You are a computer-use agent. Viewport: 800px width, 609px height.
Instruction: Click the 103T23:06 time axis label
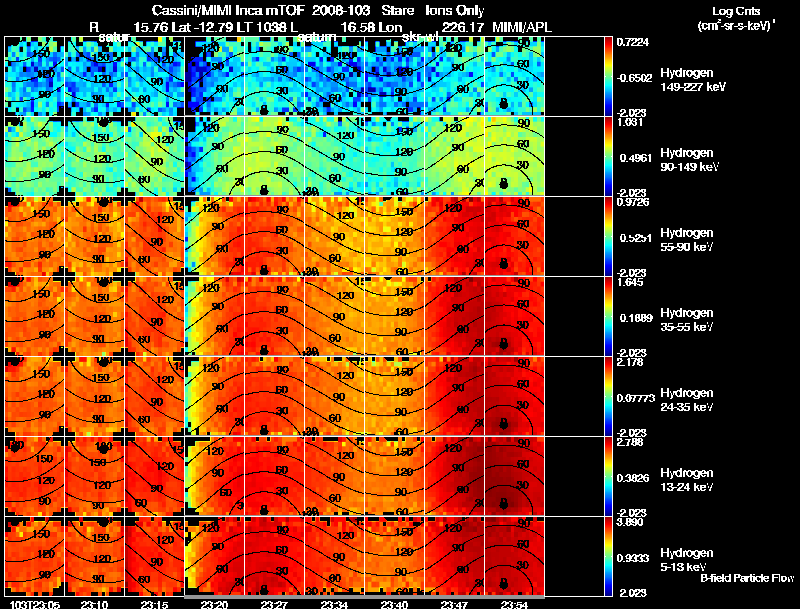(x=35, y=604)
